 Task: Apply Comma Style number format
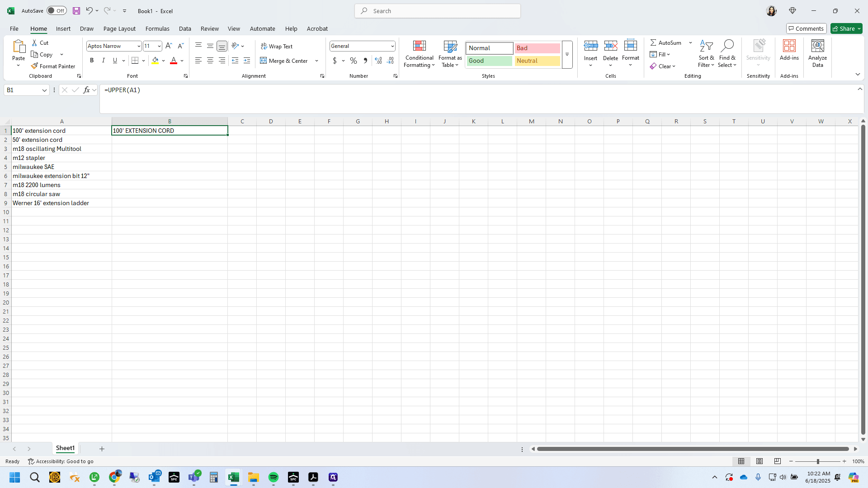click(x=365, y=61)
